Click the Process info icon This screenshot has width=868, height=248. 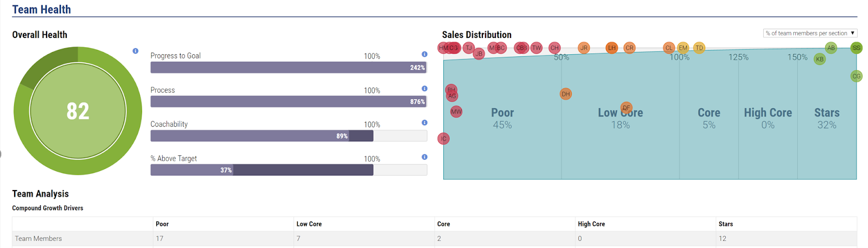424,88
